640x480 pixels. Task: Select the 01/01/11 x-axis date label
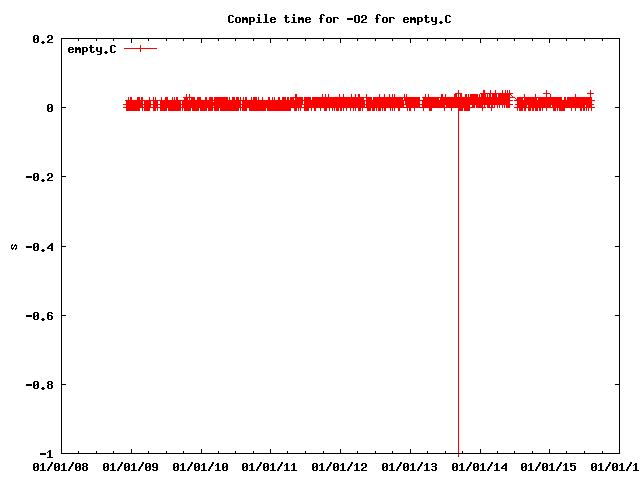coord(271,466)
